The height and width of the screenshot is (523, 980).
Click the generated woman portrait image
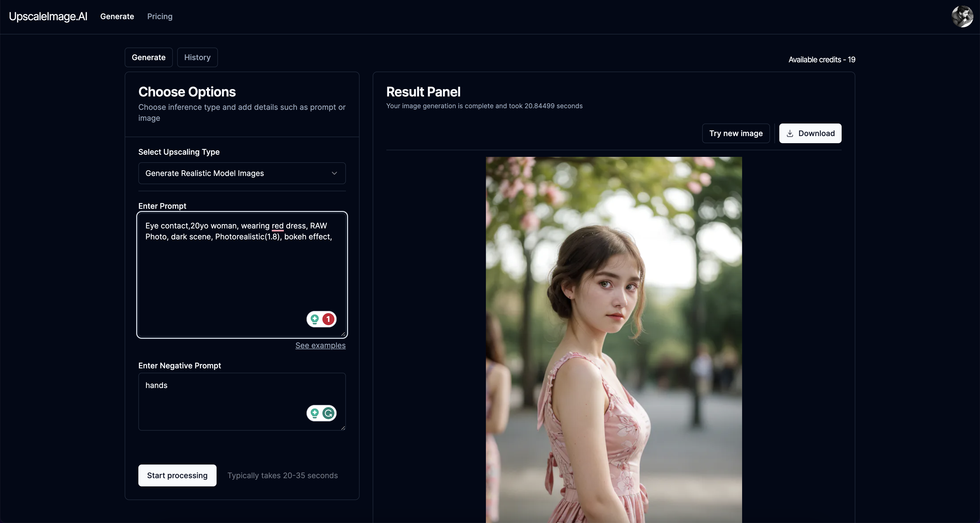[x=613, y=339]
